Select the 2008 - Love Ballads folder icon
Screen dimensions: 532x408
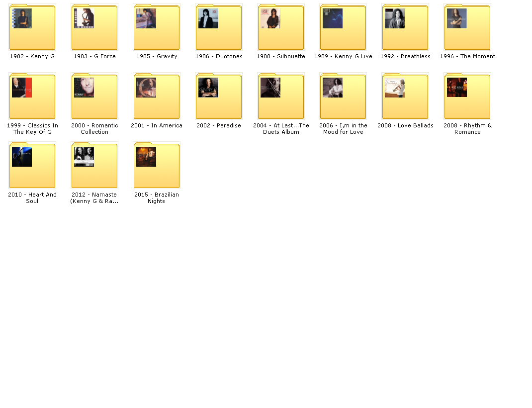(x=405, y=96)
